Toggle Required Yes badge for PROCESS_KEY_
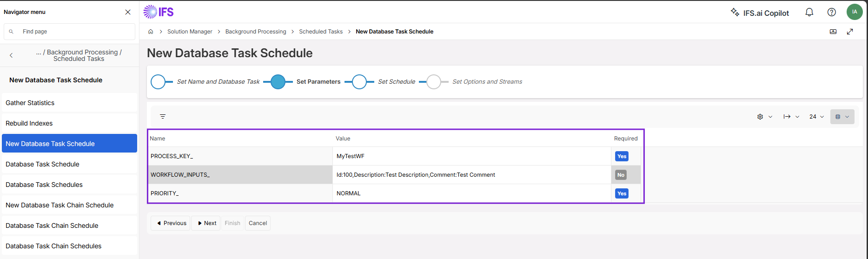868x259 pixels. tap(622, 156)
